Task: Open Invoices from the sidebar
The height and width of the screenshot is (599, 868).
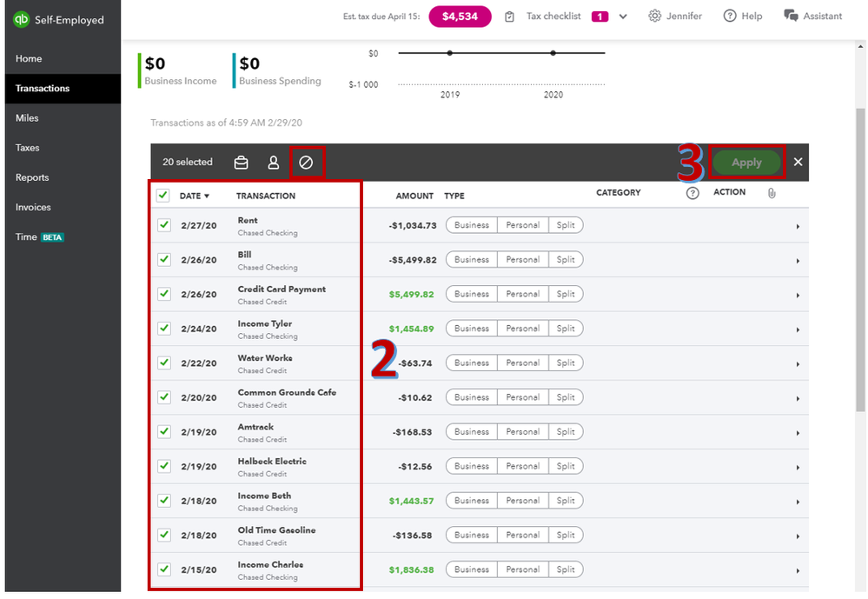Action: click(x=63, y=207)
